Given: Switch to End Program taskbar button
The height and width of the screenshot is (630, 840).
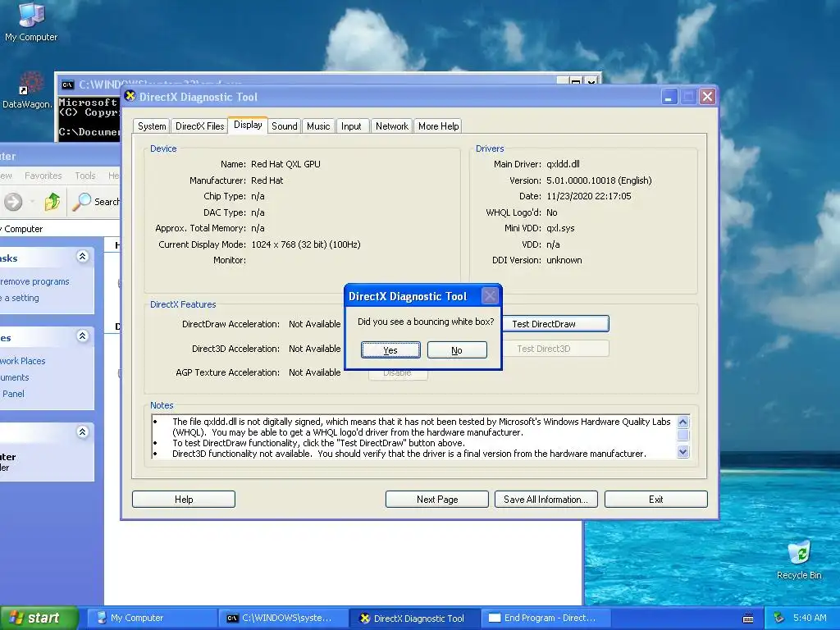Looking at the screenshot, I should pos(546,619).
